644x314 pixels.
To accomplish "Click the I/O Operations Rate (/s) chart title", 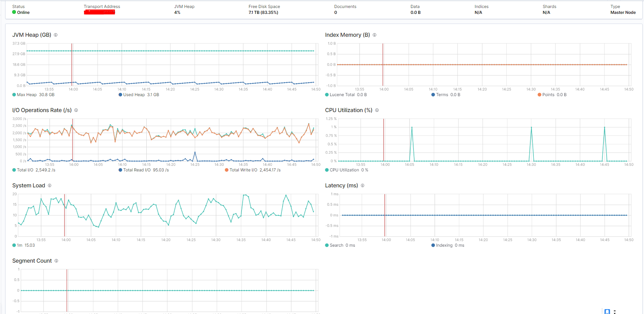I will coord(42,110).
